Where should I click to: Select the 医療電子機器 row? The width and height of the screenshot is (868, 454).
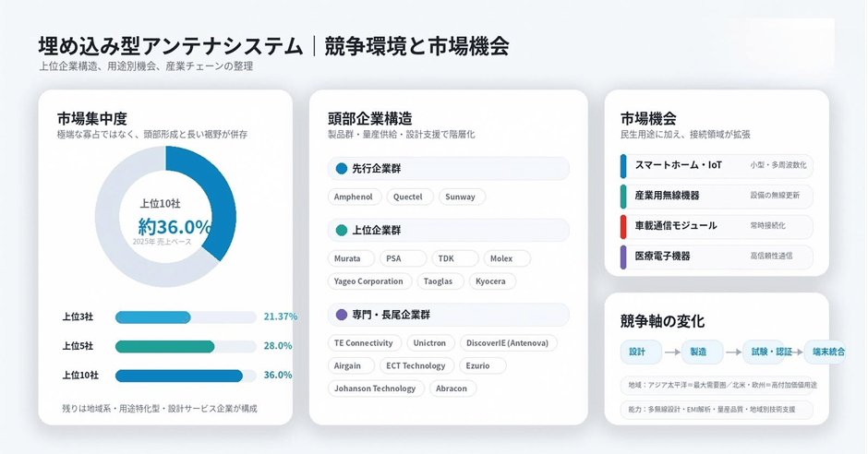[717, 257]
